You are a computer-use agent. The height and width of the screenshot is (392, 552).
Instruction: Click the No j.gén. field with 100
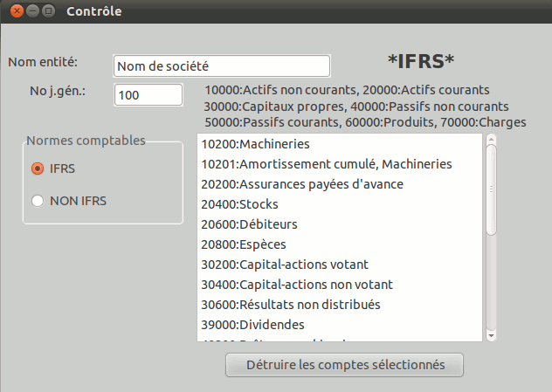[148, 95]
